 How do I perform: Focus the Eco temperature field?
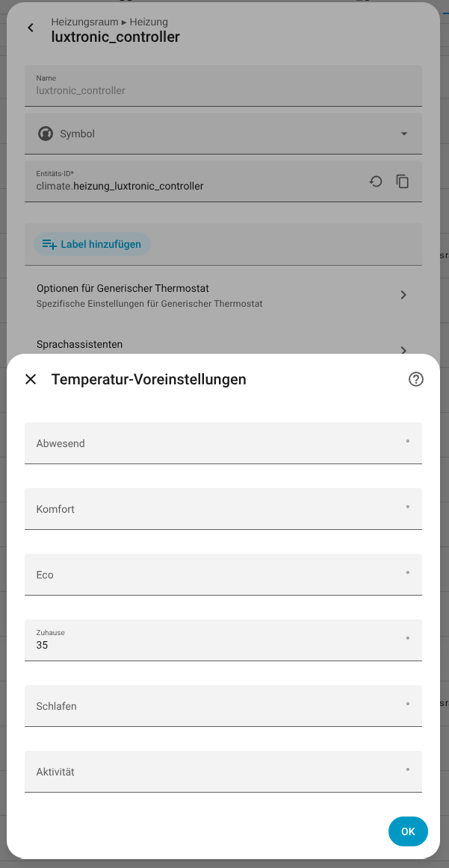(x=223, y=575)
